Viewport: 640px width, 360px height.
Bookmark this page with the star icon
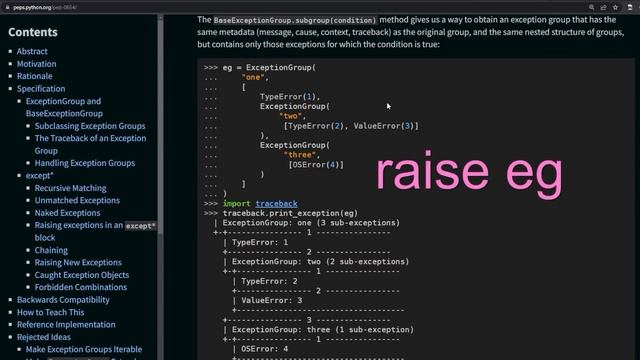(x=616, y=7)
